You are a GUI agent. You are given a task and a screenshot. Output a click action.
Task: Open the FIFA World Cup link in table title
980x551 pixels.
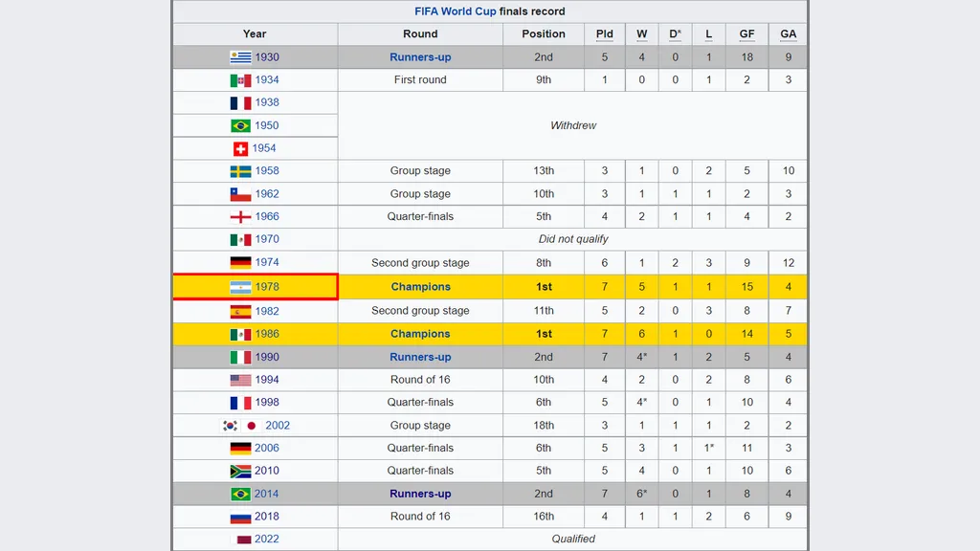456,11
